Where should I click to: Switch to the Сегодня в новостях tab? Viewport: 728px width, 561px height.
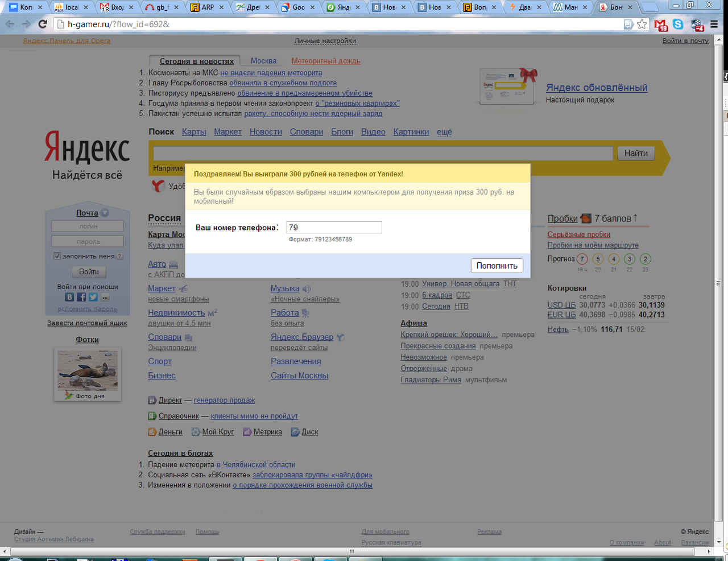[197, 61]
